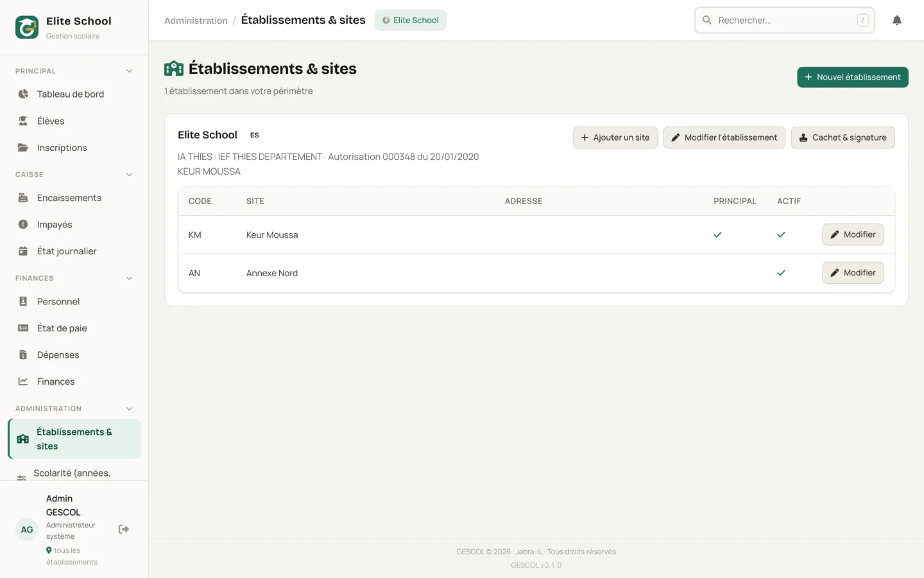Click the État journalier calendar icon
This screenshot has width=924, height=578.
23,251
